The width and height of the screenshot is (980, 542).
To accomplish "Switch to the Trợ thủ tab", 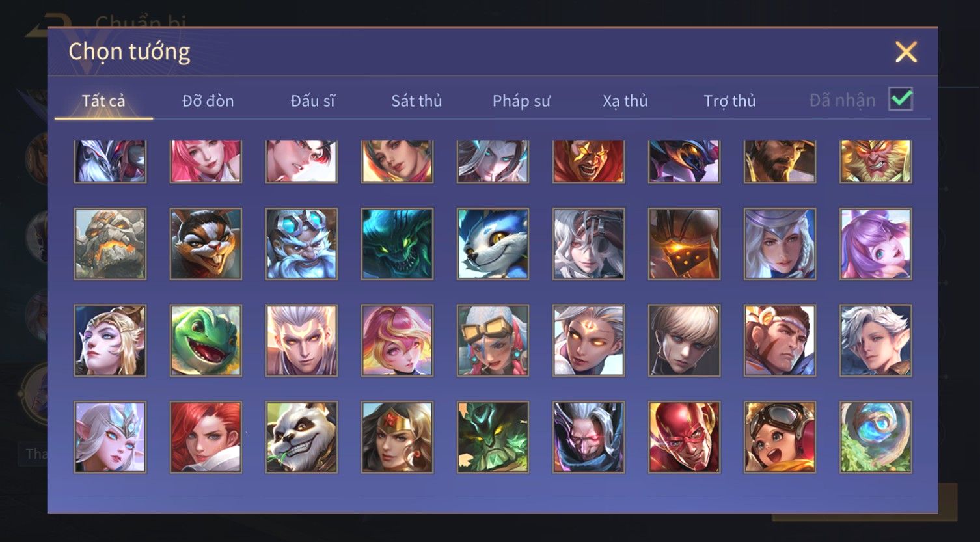I will tap(729, 101).
